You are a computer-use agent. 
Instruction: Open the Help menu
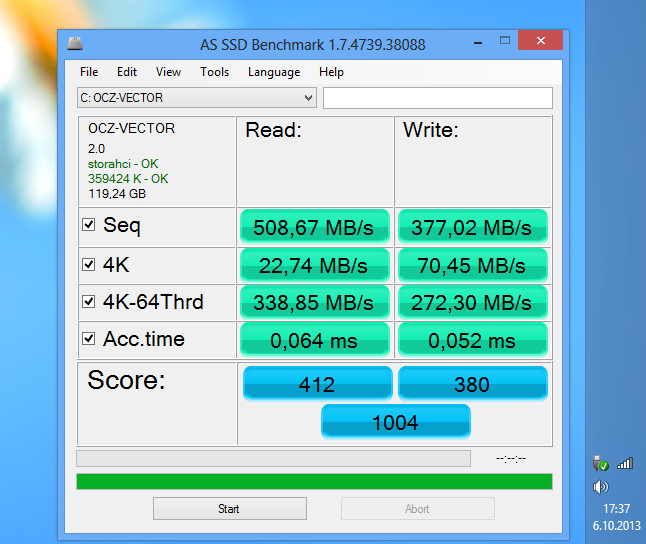click(x=331, y=72)
